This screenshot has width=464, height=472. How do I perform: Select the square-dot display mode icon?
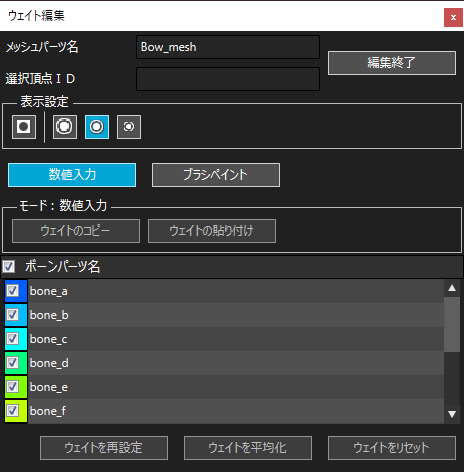24,127
